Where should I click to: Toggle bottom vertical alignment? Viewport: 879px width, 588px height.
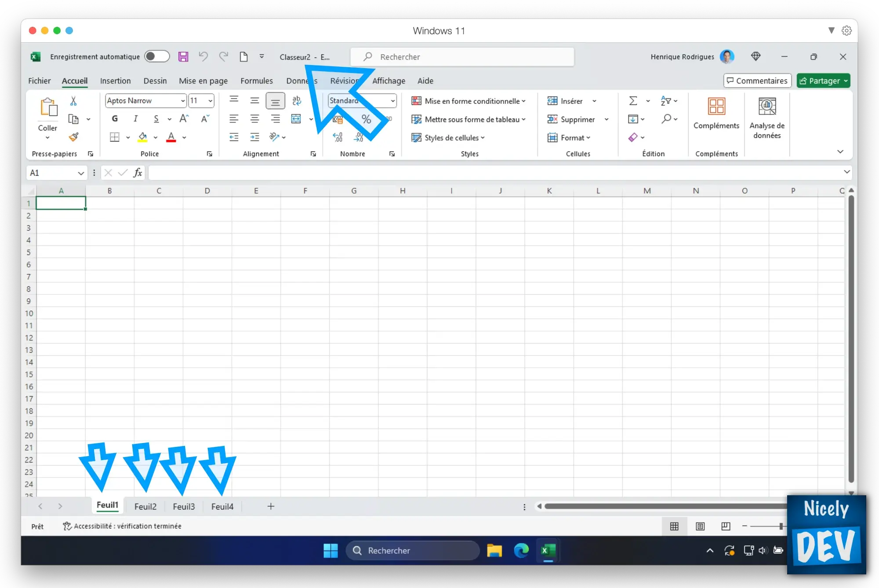pos(275,101)
